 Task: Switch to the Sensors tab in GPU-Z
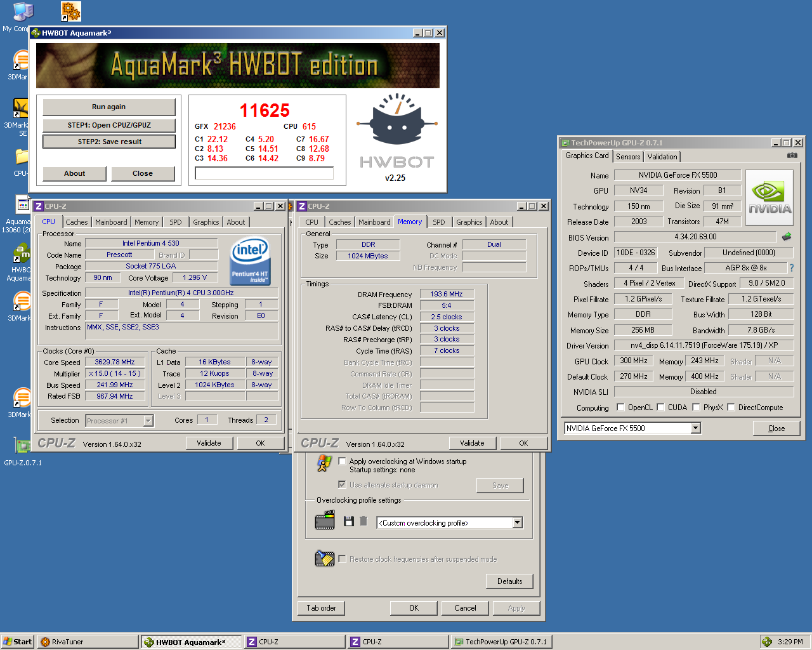628,157
